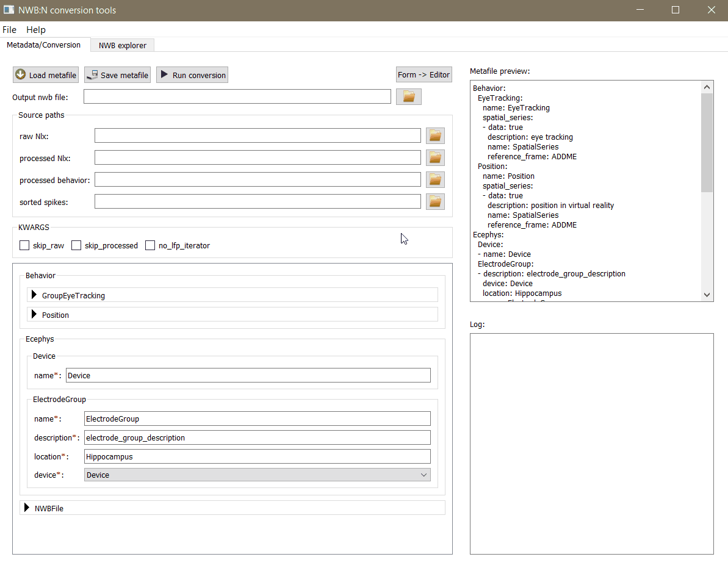The image size is (728, 568).
Task: Click 'description: position in virtual reality' line
Action: click(x=550, y=205)
